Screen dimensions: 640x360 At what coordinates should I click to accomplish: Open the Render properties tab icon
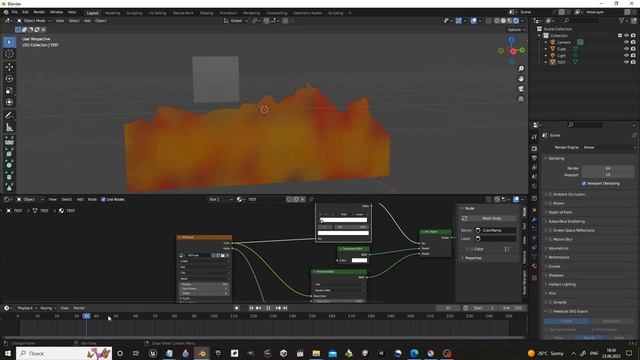tap(534, 149)
